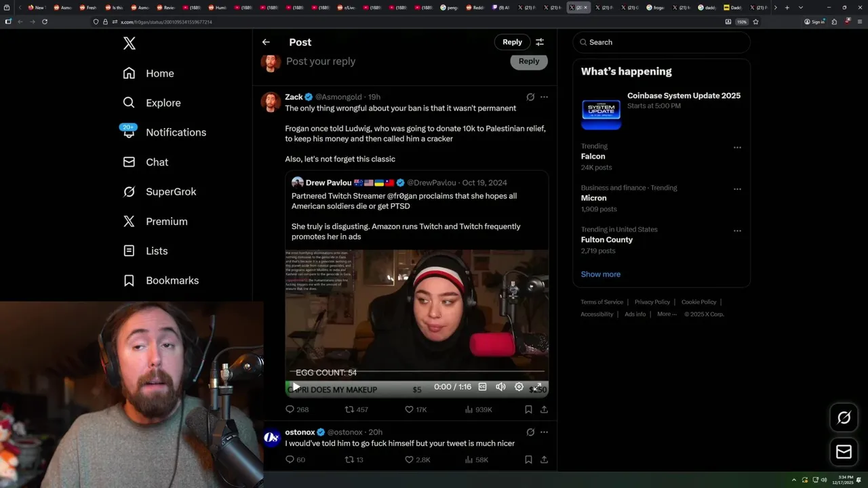Open more options for Fulton County trend

737,230
